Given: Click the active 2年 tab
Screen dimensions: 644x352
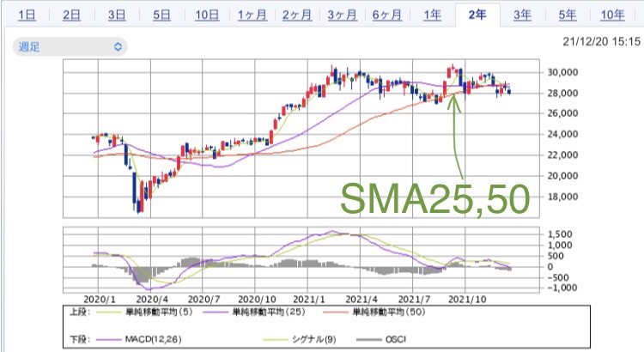Looking at the screenshot, I should click(477, 15).
